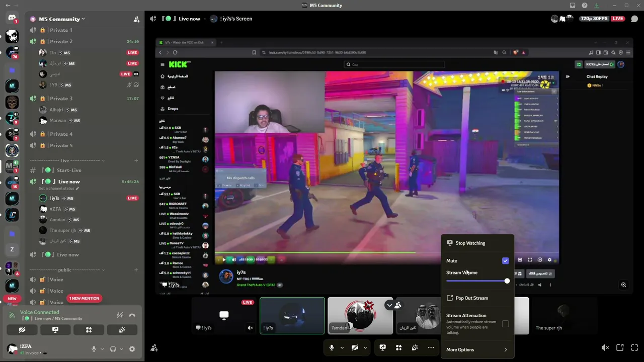Click the 720p 30FPS quality badge
Image resolution: width=644 pixels, height=362 pixels.
[593, 19]
